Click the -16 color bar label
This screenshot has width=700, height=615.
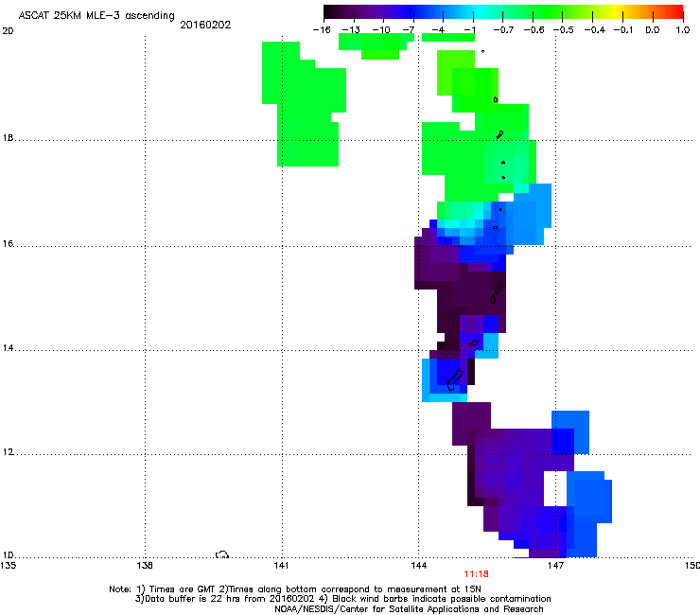[322, 30]
